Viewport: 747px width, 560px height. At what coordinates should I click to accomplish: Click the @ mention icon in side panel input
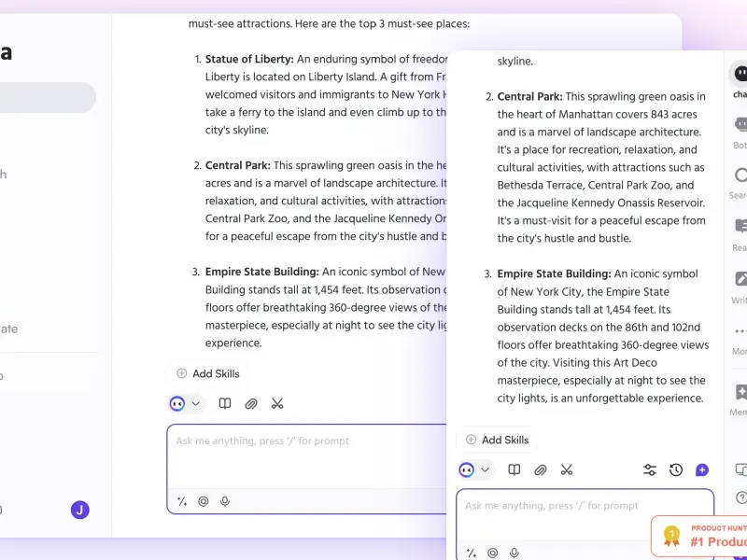click(x=493, y=553)
